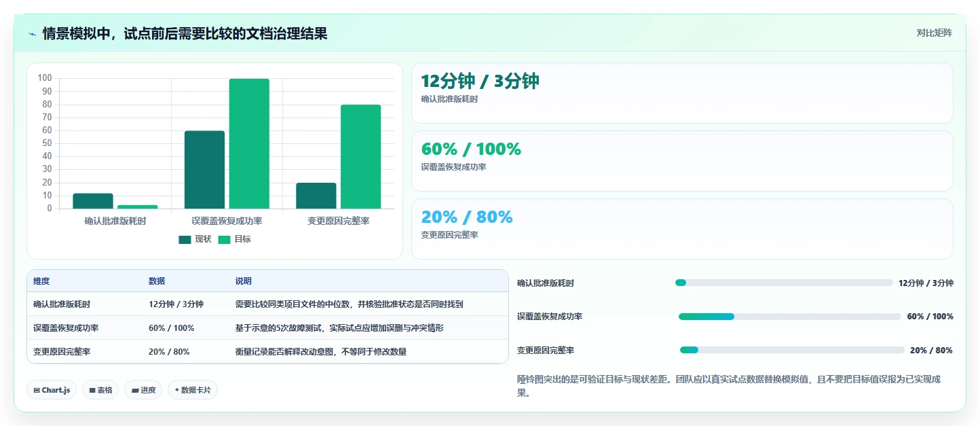This screenshot has width=980, height=426.
Task: Click description starting 需要比较同类项目文件的中位数
Action: [x=350, y=304]
